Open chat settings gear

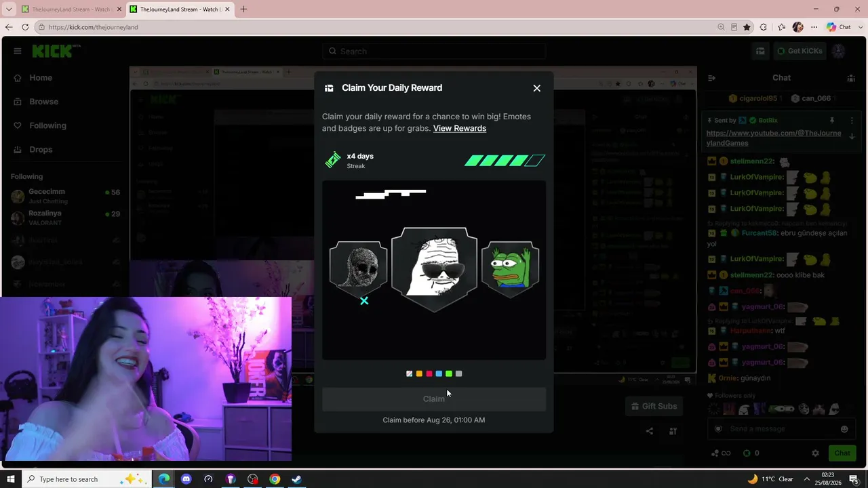816,453
